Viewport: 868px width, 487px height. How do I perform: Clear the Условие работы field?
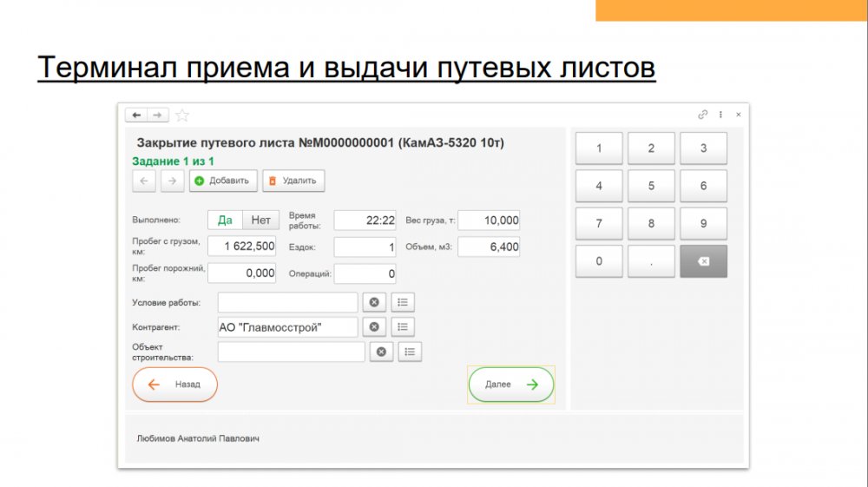tap(374, 302)
